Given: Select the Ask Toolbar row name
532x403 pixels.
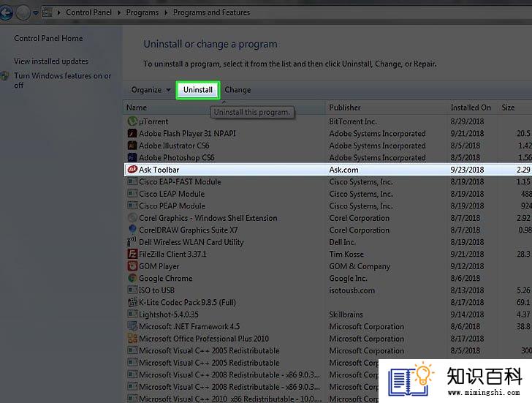Looking at the screenshot, I should (159, 170).
